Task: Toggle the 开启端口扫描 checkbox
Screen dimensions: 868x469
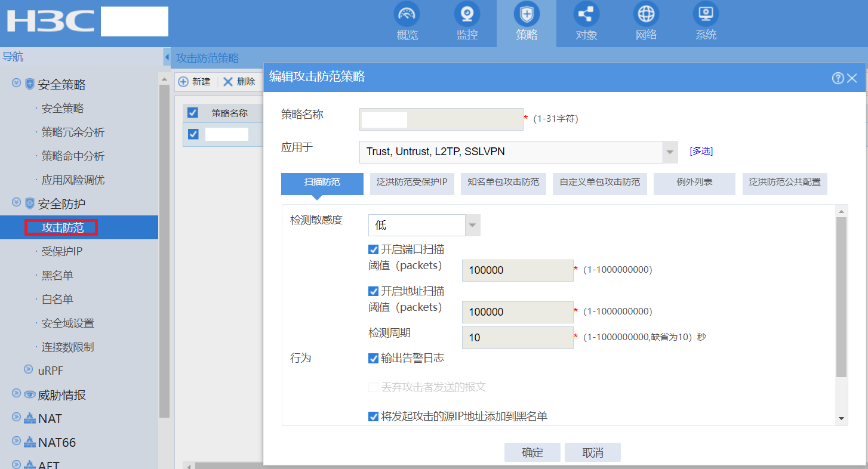Action: (374, 249)
